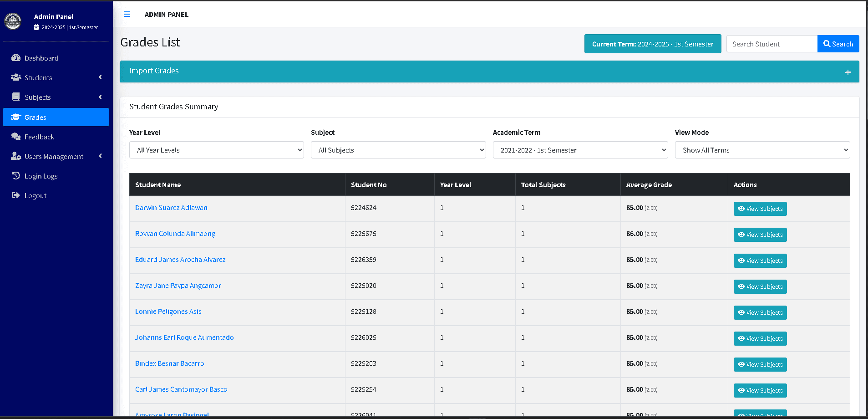This screenshot has height=419, width=868.
Task: Open Zayra Jane Paypa Angcamor link
Action: 178,286
